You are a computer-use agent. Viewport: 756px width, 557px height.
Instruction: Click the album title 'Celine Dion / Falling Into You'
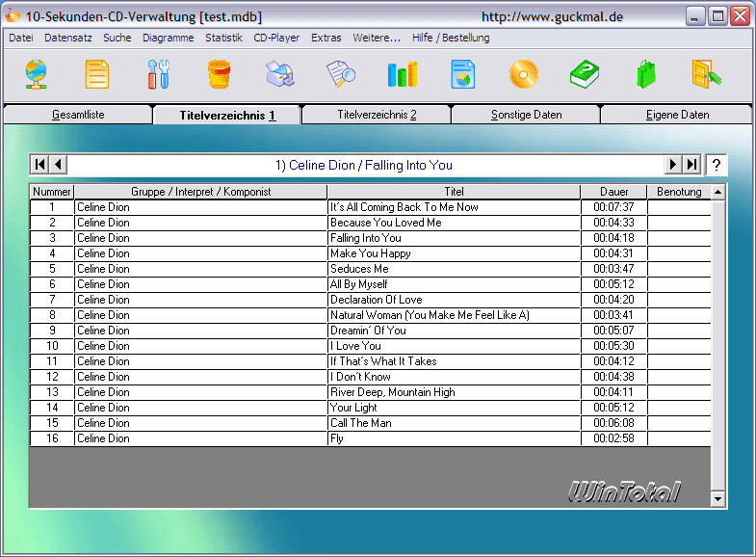[x=364, y=165]
